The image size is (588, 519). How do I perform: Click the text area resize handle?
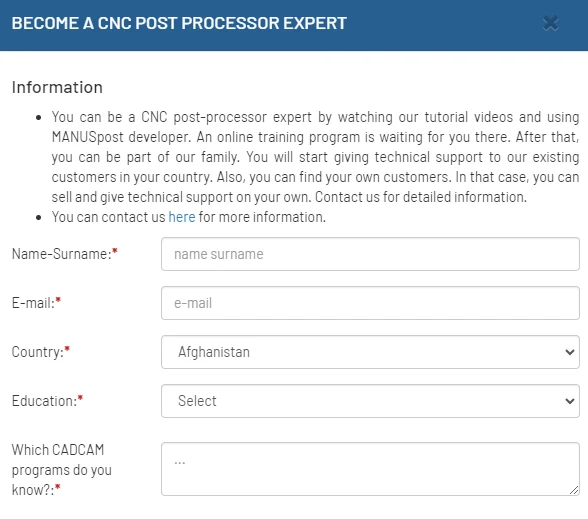(x=574, y=490)
